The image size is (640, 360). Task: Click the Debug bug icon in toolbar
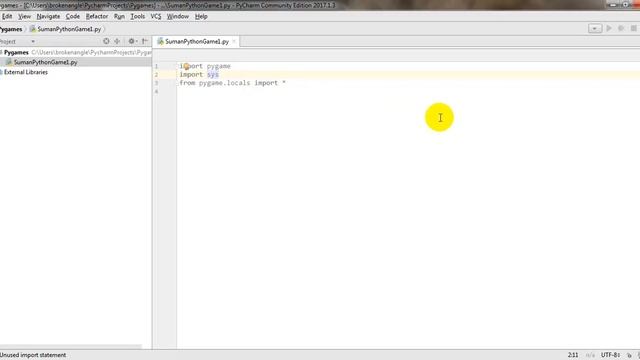(x=621, y=28)
